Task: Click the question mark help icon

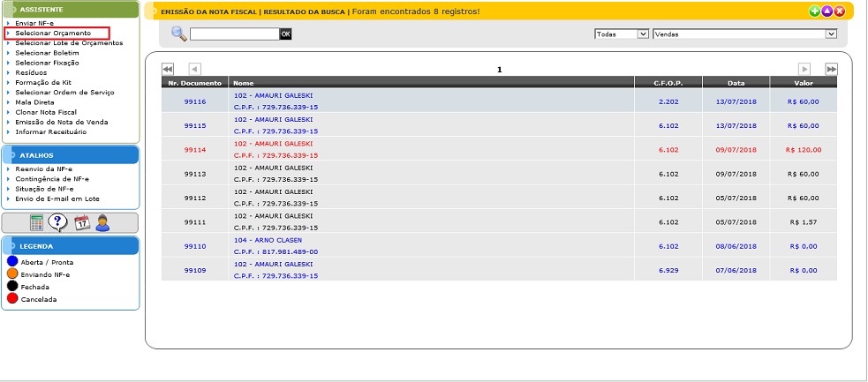Action: click(58, 222)
